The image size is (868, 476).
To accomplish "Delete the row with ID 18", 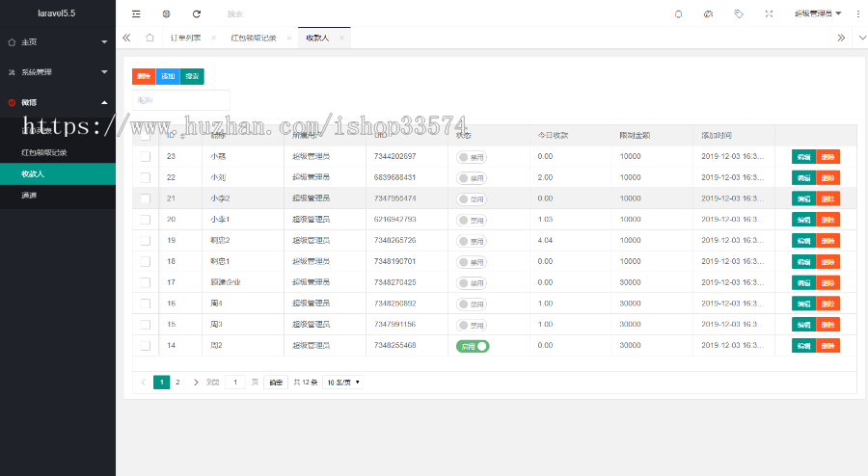I will pyautogui.click(x=828, y=262).
